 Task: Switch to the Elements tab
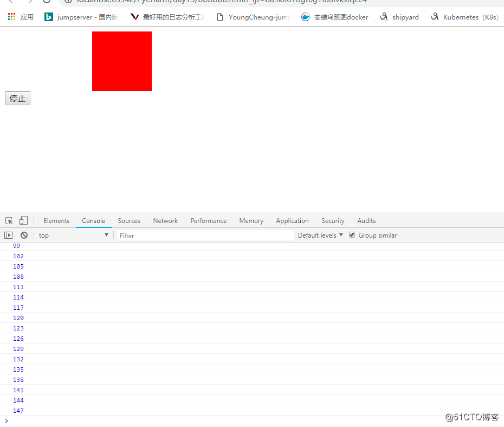click(56, 221)
